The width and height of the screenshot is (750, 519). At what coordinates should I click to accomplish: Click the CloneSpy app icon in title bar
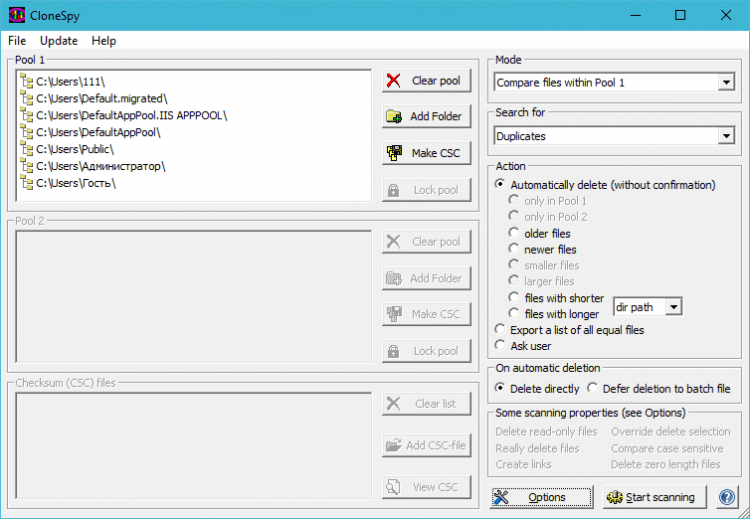coord(16,15)
